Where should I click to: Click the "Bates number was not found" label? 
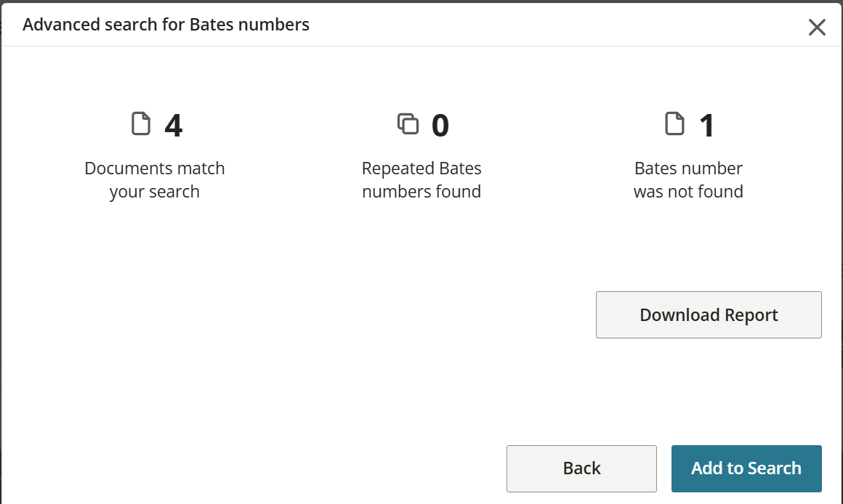[x=688, y=180]
